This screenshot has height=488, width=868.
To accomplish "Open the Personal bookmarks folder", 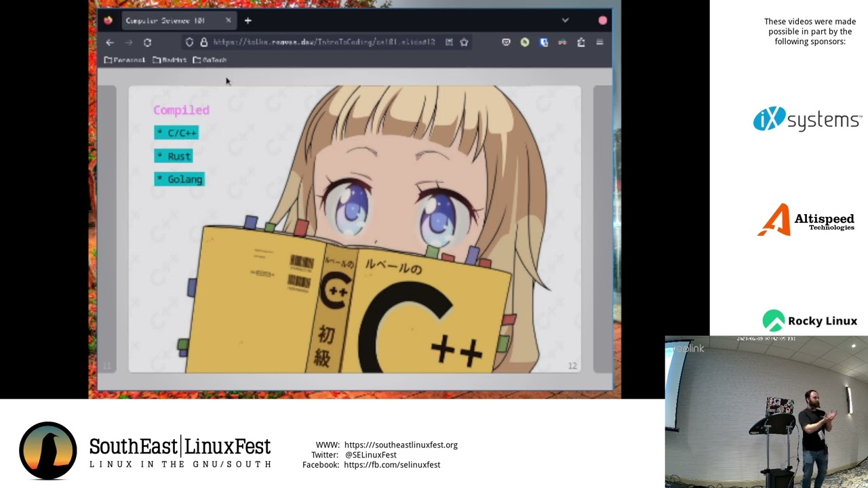I will click(x=125, y=60).
